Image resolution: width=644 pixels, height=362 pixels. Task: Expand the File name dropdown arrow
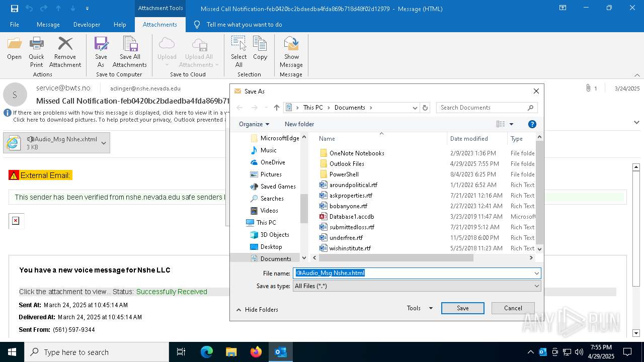[x=537, y=274]
